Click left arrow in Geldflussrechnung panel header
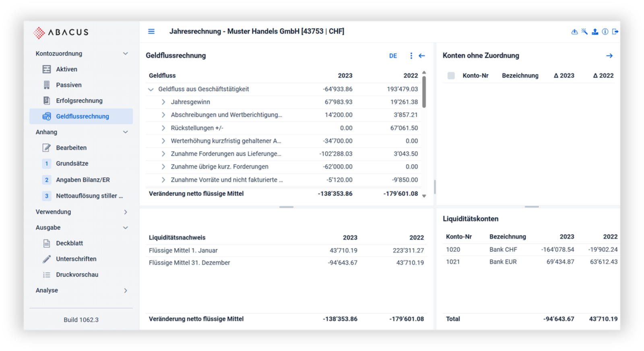644x351 pixels. click(x=422, y=56)
